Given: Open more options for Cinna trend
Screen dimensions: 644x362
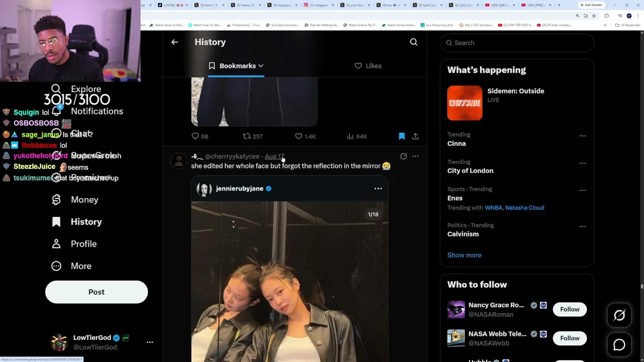Looking at the screenshot, I should click(x=582, y=136).
